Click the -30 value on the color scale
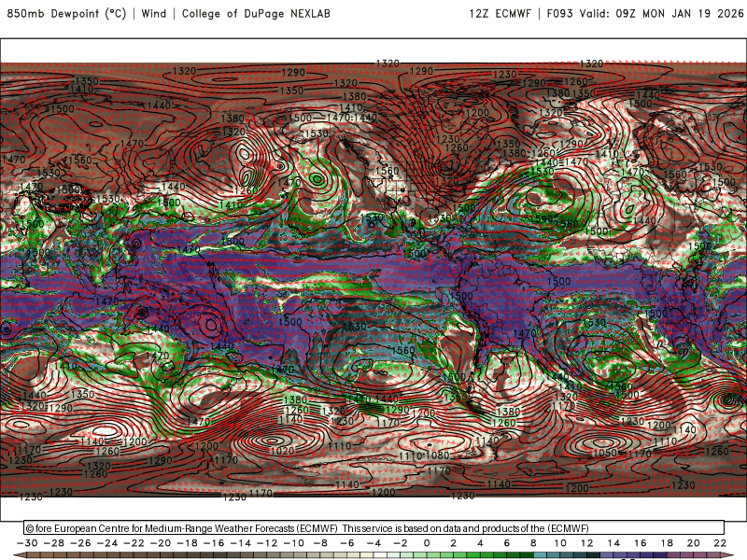 coord(28,543)
